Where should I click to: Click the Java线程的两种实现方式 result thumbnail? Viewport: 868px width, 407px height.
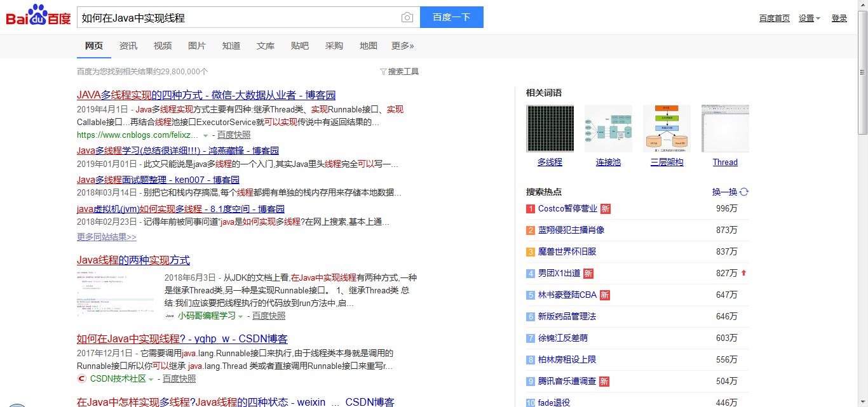[x=116, y=294]
